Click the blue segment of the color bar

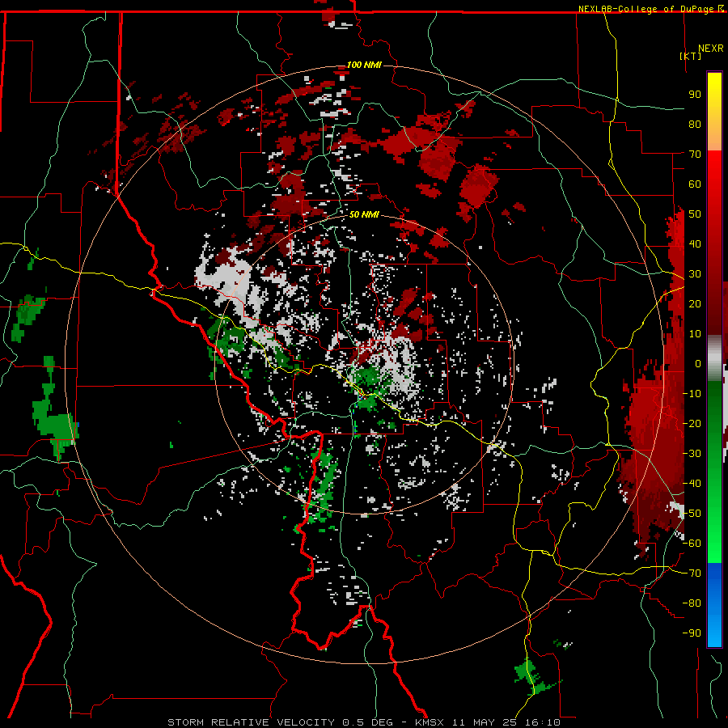coord(714,604)
